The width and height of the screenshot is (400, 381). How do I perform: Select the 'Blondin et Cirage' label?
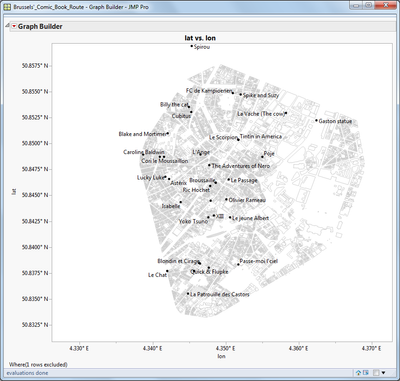(178, 261)
